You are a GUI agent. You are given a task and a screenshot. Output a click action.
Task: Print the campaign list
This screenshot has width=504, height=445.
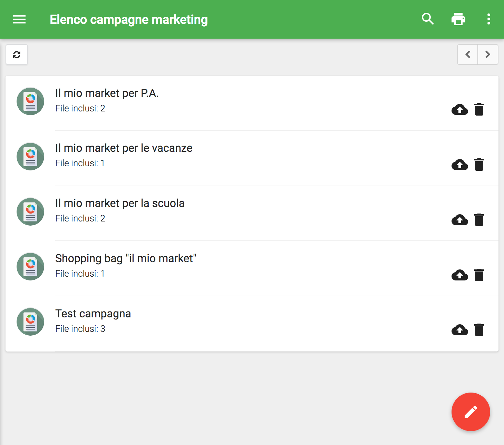coord(458,19)
